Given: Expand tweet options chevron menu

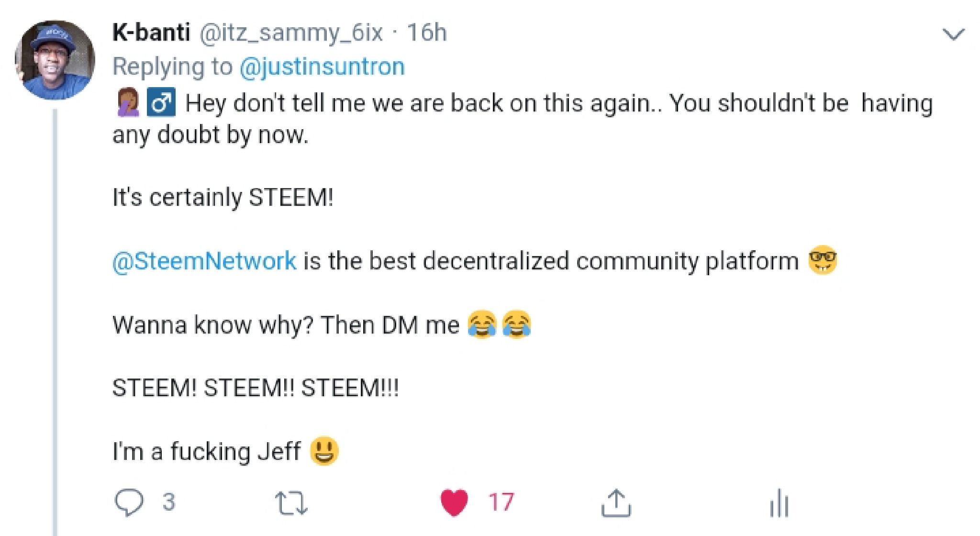Looking at the screenshot, I should click(x=953, y=34).
